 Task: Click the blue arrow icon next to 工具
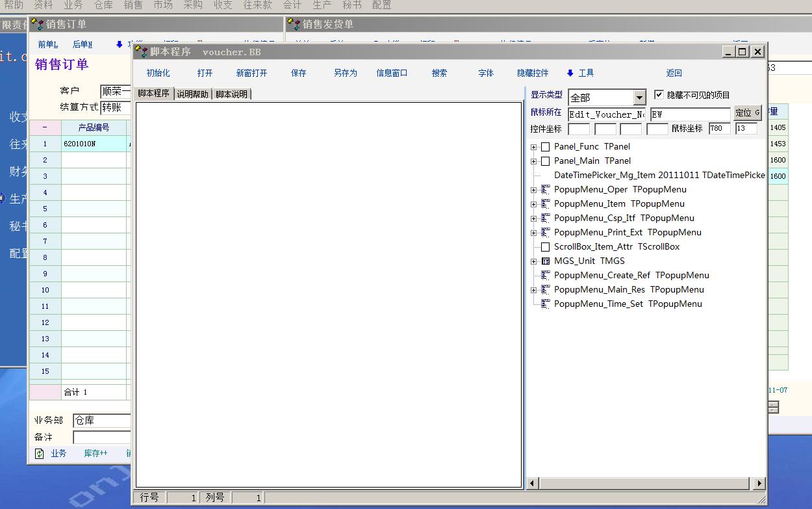point(570,73)
